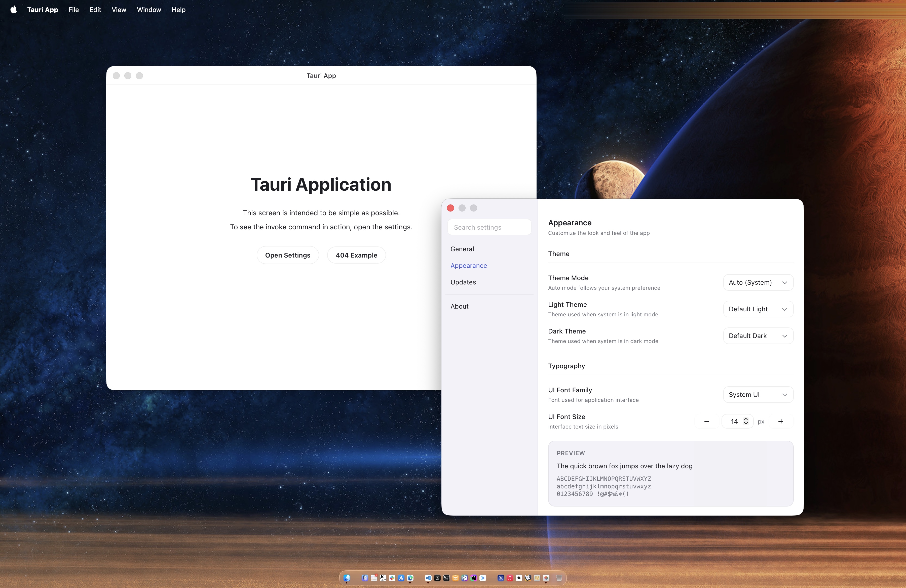This screenshot has width=906, height=588.
Task: Open the File menu
Action: pyautogui.click(x=73, y=10)
